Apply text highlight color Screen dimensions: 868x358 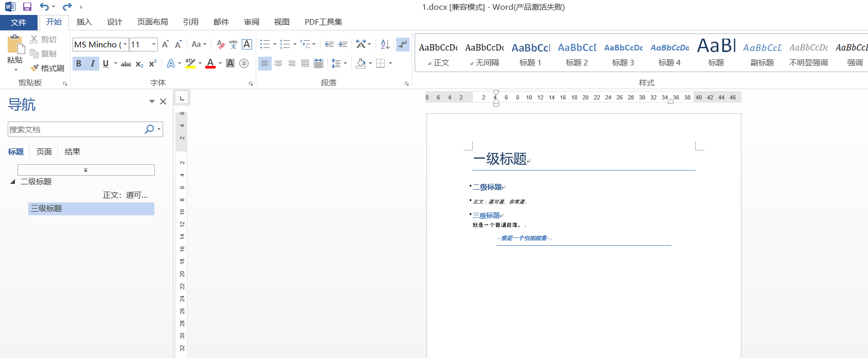coord(190,63)
